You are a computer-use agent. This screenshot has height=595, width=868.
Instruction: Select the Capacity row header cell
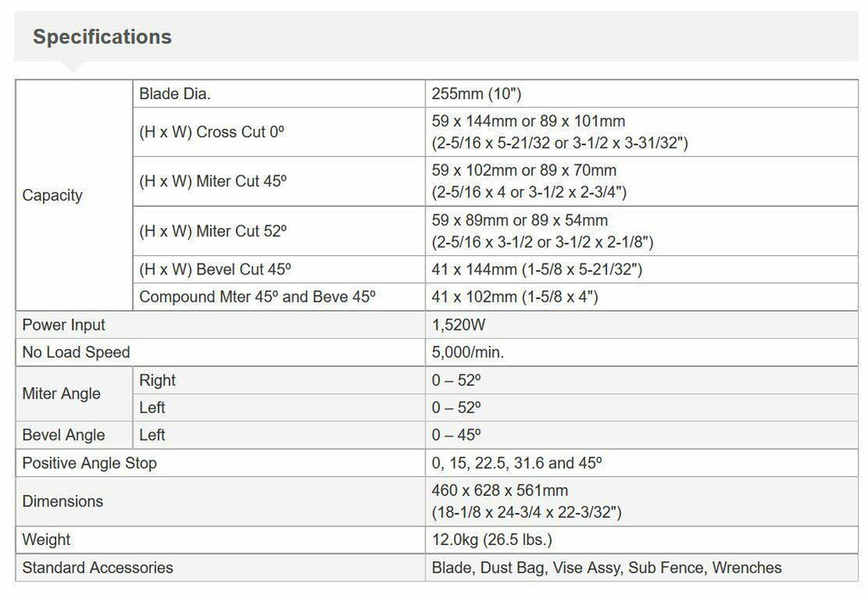(75, 196)
